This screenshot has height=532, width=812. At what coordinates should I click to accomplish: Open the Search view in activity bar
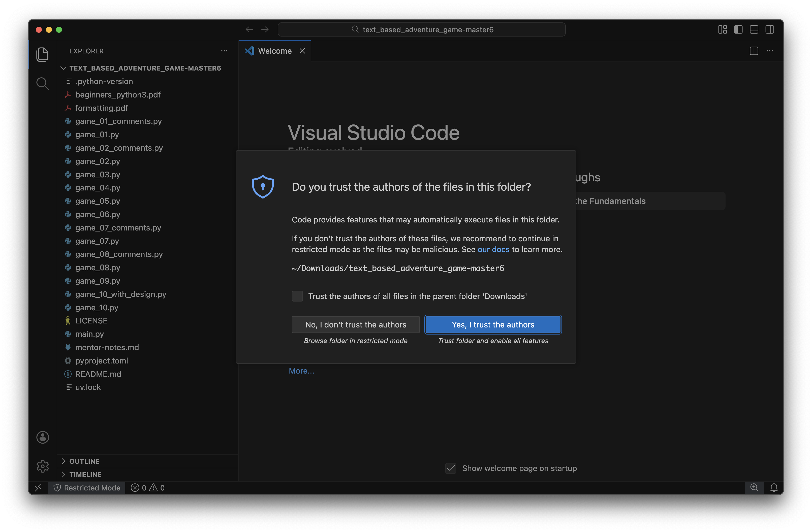point(42,84)
